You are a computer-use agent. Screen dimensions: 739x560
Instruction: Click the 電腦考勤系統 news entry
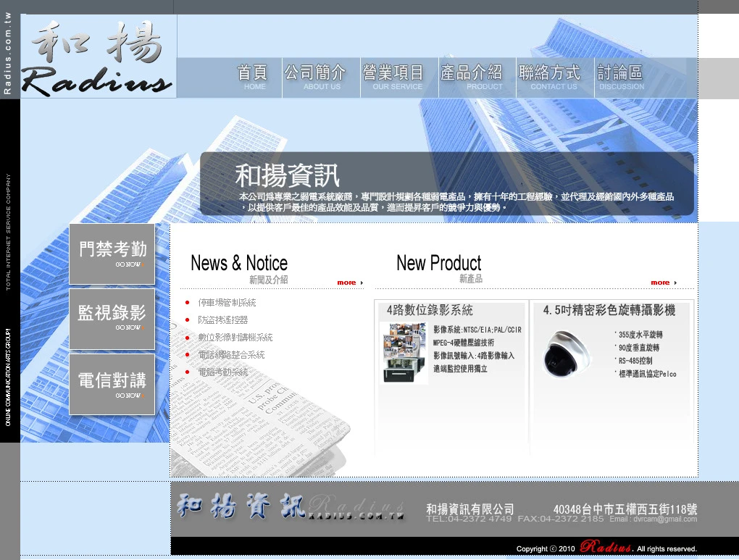click(x=222, y=371)
